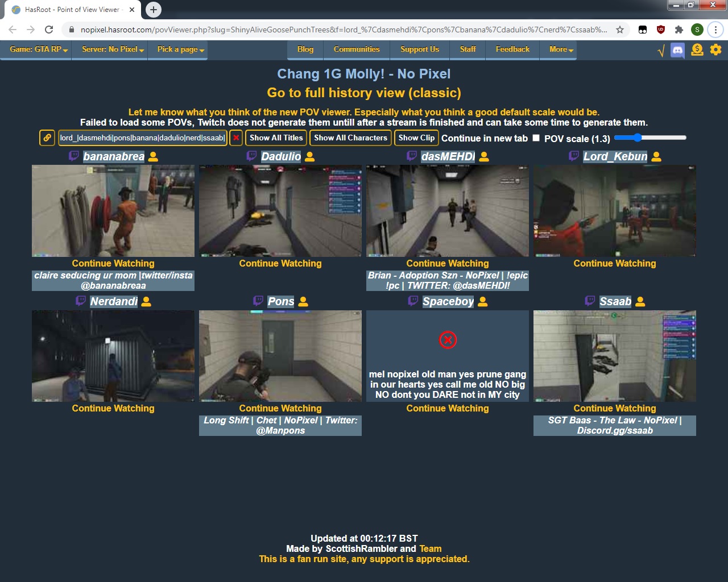The image size is (728, 582).
Task: Click the Lord_Kebun streamer name link
Action: click(615, 156)
